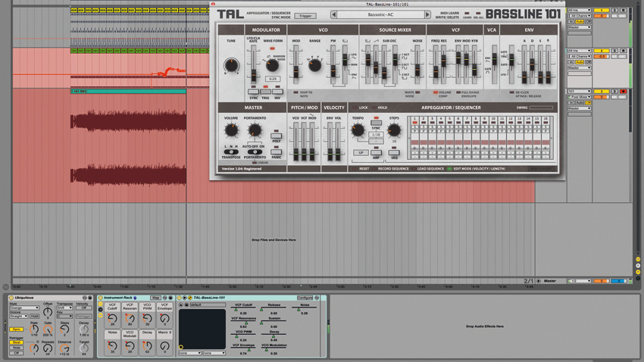This screenshot has width=644, height=362.
Task: Click the master PORTAMENTO knob
Action: [255, 130]
